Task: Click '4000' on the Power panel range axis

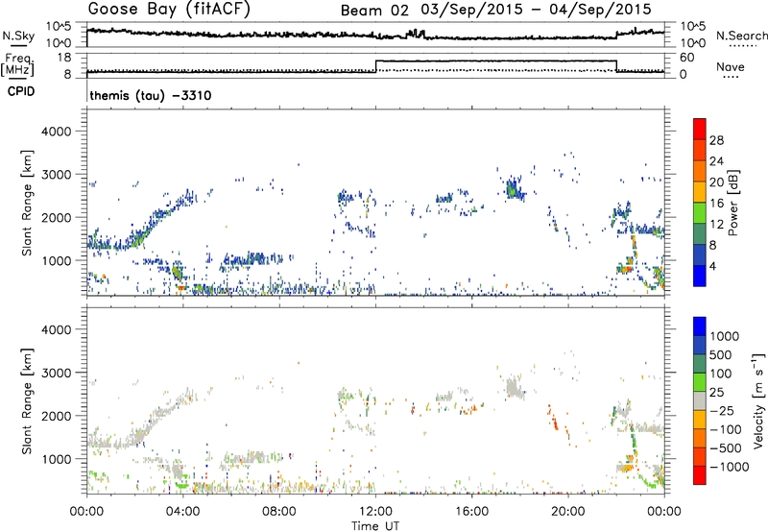Action: tap(57, 132)
